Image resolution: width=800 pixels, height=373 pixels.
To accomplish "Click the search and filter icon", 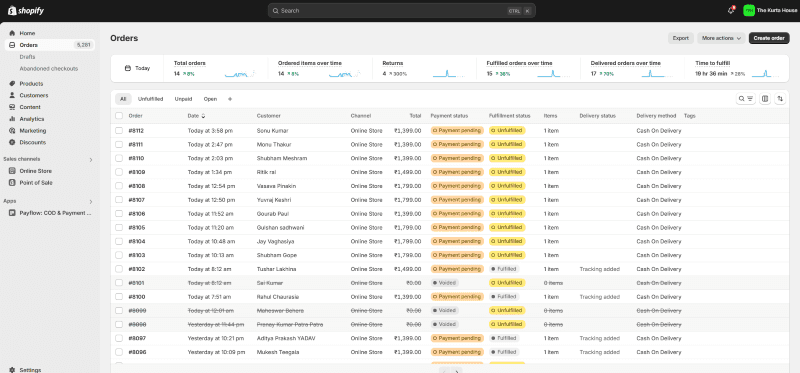I will 745,99.
